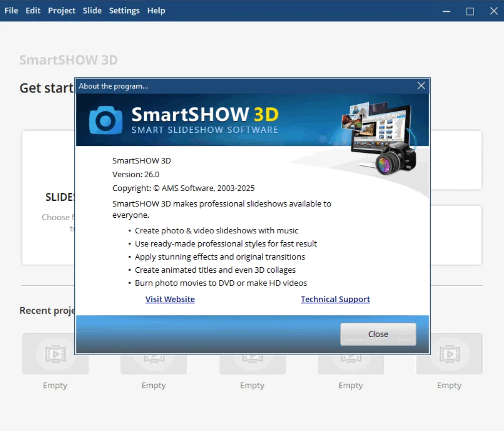Maximize the SmartSHOW 3D window
The height and width of the screenshot is (431, 504).
[470, 11]
